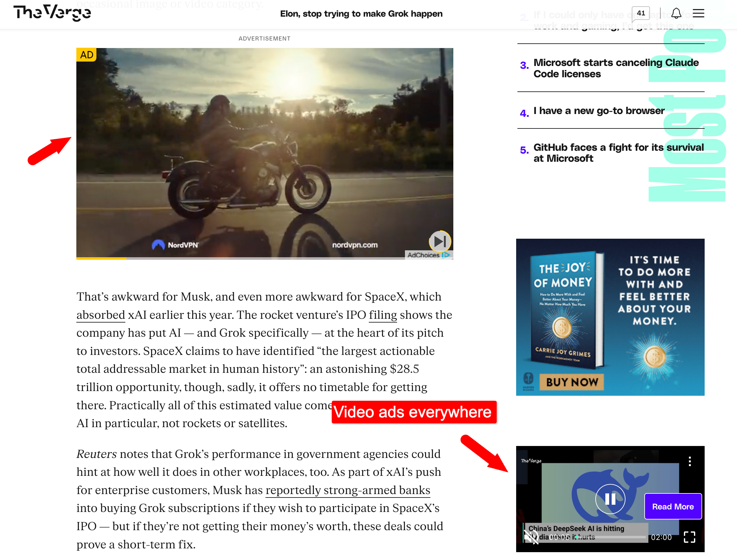
Task: Pause the DeepSeek video
Action: (x=610, y=499)
